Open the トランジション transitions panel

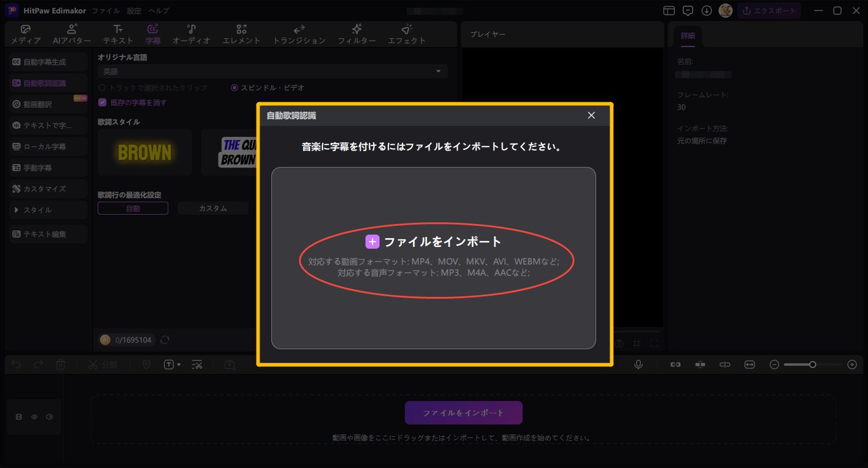click(299, 35)
